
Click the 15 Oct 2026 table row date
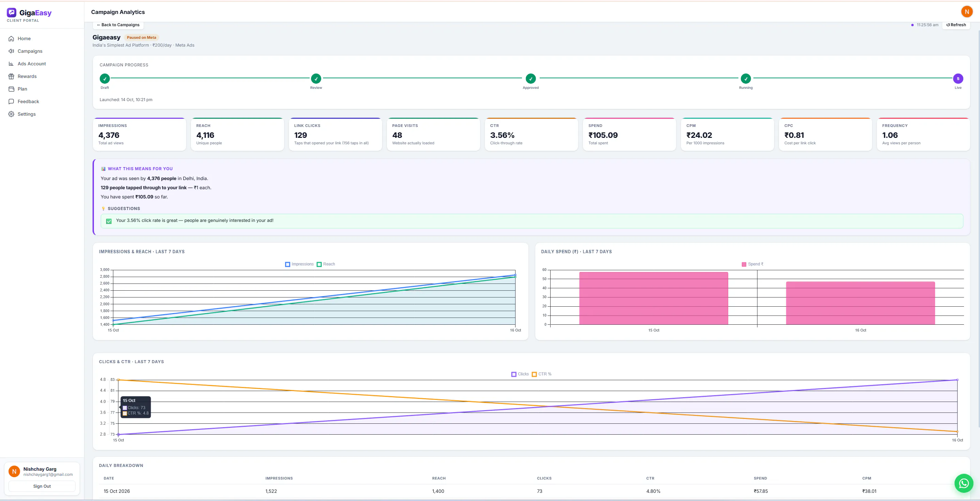(x=117, y=491)
